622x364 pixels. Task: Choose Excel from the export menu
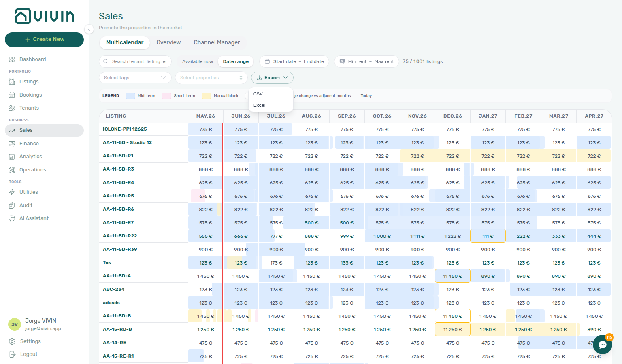pyautogui.click(x=271, y=105)
